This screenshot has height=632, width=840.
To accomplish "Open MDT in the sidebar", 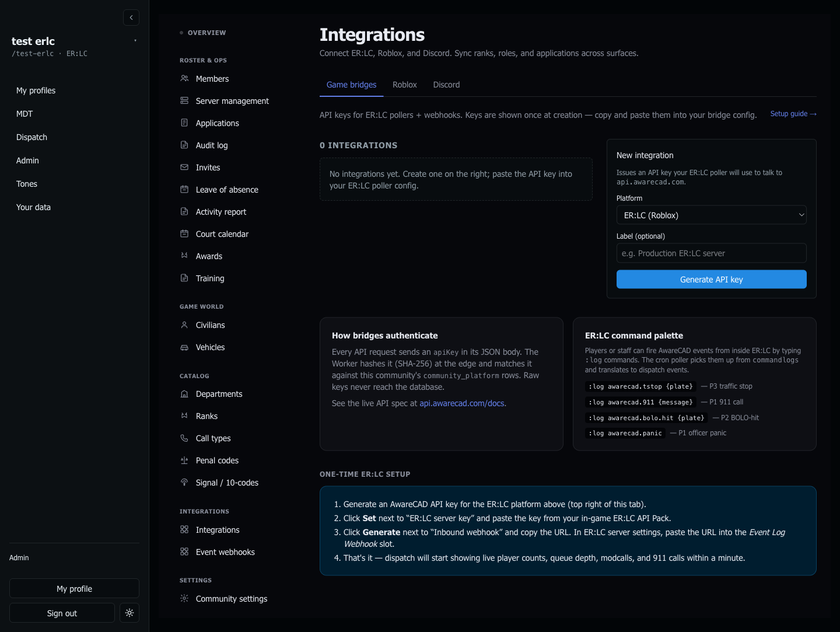I will pos(24,114).
